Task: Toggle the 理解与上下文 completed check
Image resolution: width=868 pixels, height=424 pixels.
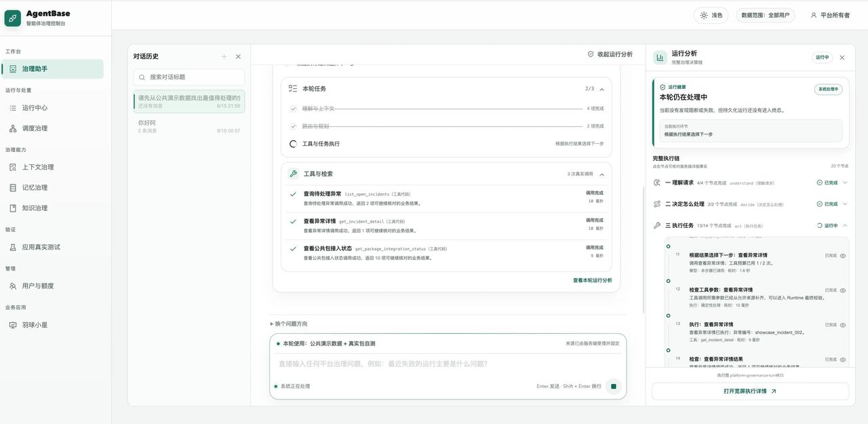Action: 293,109
